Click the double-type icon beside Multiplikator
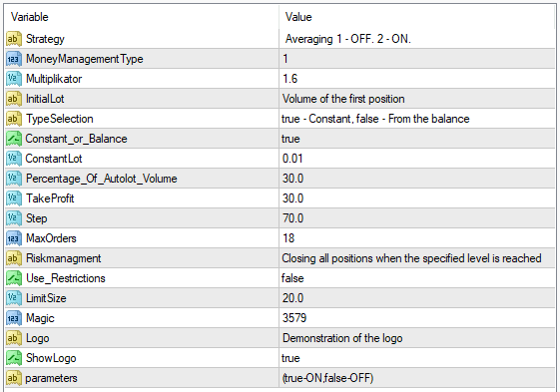Image resolution: width=560 pixels, height=392 pixels. 14,79
